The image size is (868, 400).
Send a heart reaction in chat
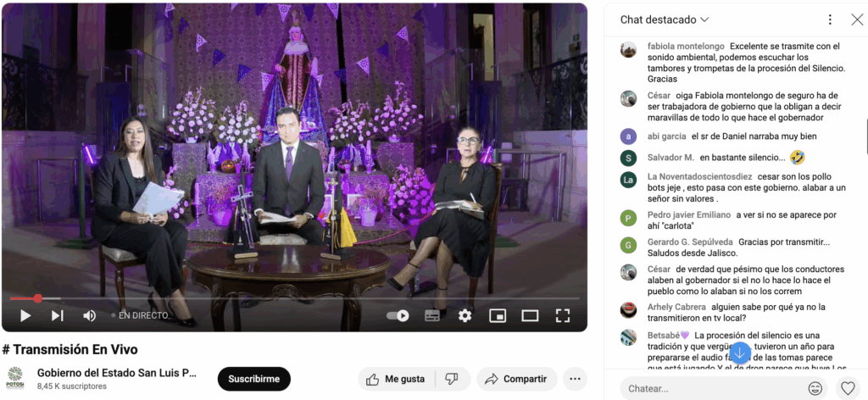[848, 388]
